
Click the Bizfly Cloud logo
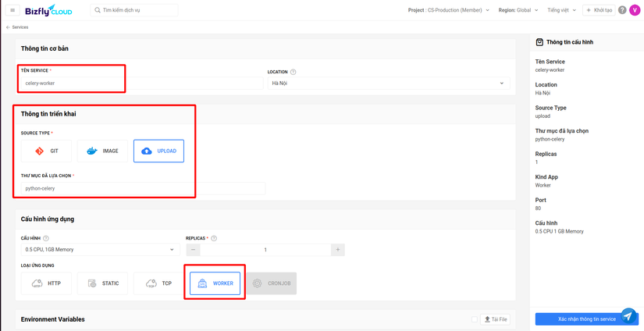[x=48, y=10]
